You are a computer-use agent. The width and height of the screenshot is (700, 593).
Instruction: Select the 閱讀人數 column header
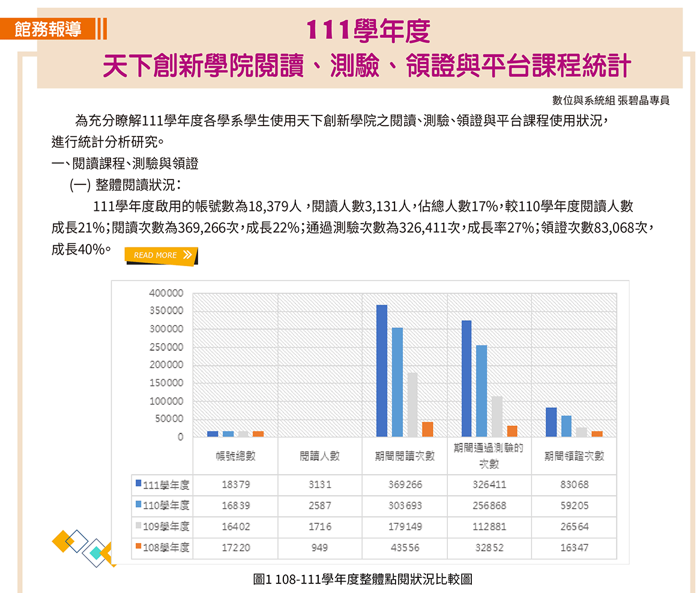click(x=320, y=456)
